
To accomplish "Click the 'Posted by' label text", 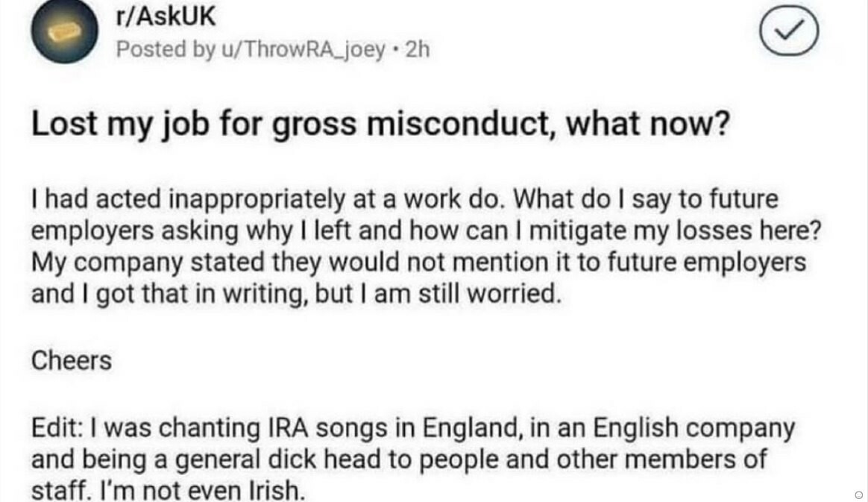I will pyautogui.click(x=166, y=50).
